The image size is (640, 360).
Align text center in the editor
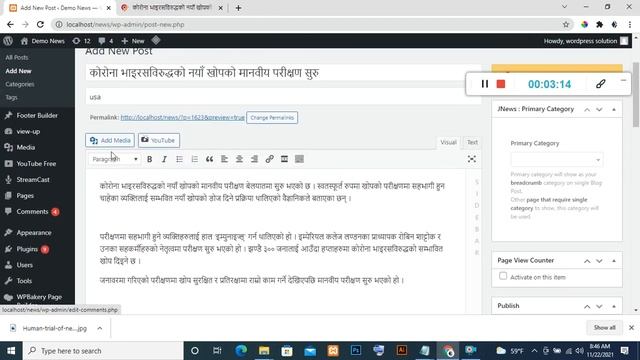(x=239, y=159)
